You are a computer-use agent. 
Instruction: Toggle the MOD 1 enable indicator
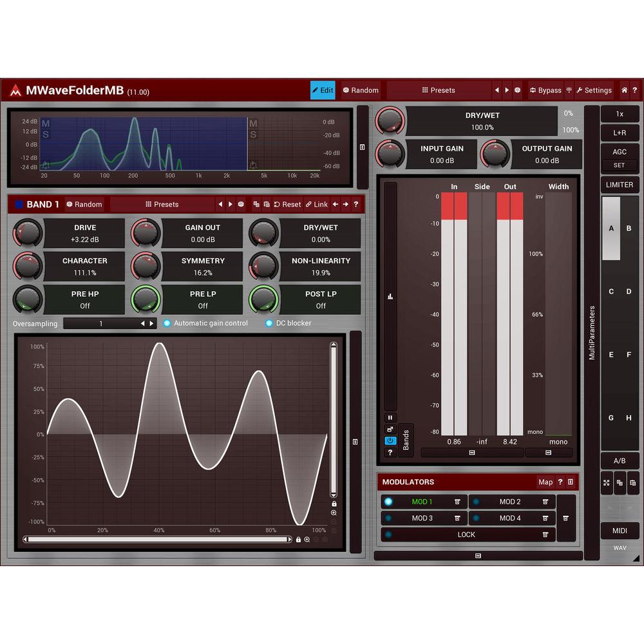tap(388, 502)
